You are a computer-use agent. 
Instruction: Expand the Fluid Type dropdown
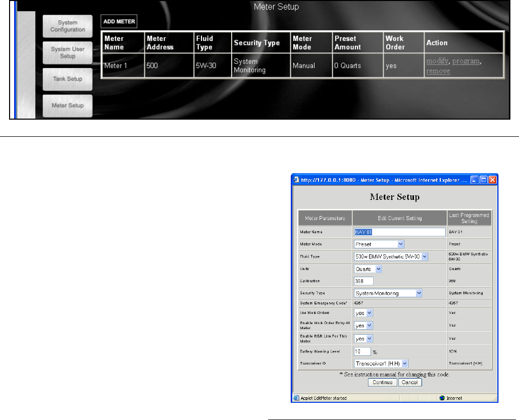click(391, 256)
